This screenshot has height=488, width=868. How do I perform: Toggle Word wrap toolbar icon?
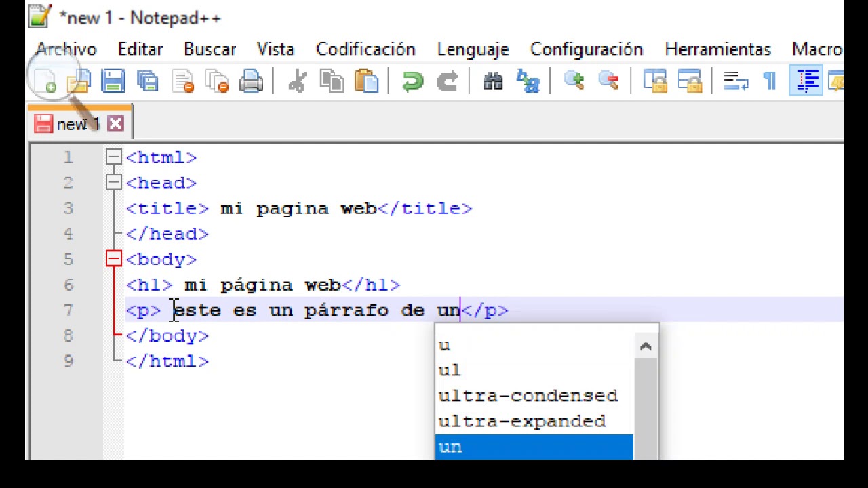pyautogui.click(x=735, y=81)
